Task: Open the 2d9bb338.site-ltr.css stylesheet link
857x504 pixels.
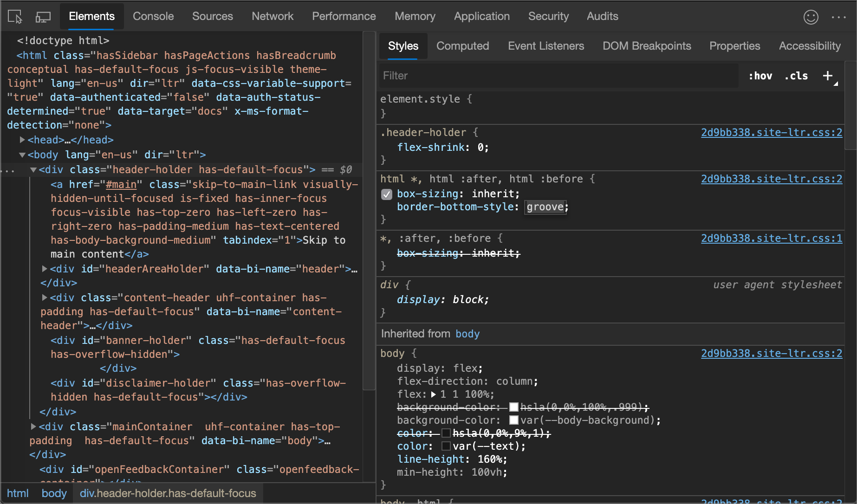Action: 771,132
